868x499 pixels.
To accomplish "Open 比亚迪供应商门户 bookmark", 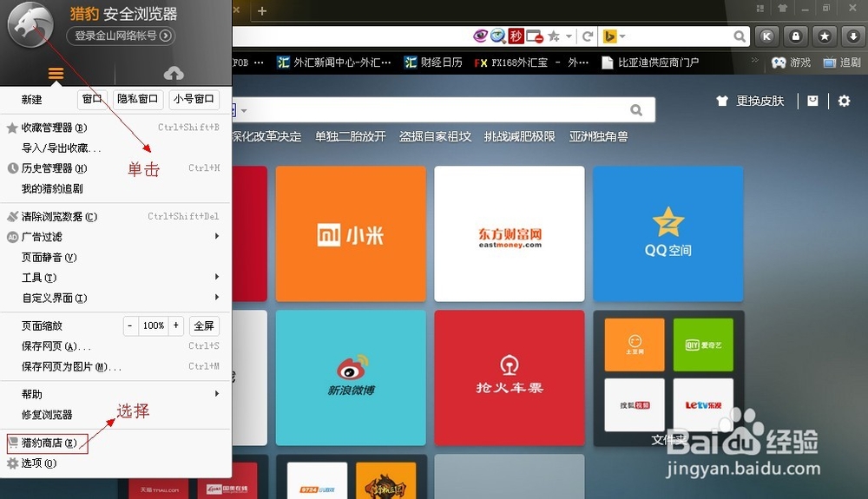I will 650,62.
